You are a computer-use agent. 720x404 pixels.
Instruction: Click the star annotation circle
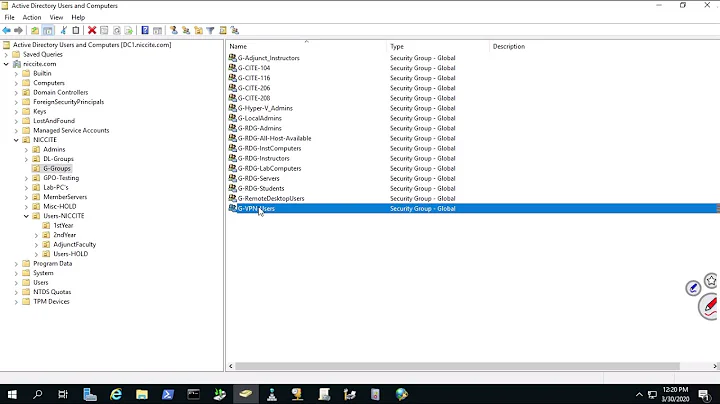click(712, 280)
